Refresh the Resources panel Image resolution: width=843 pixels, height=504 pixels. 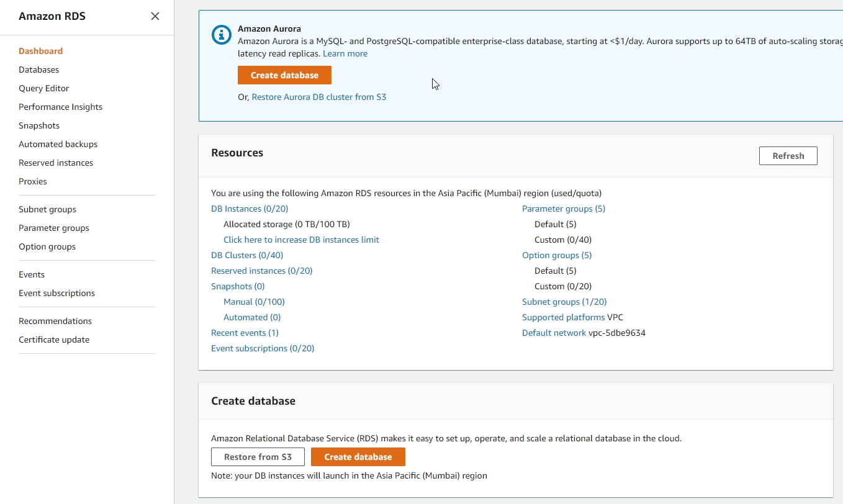(788, 156)
